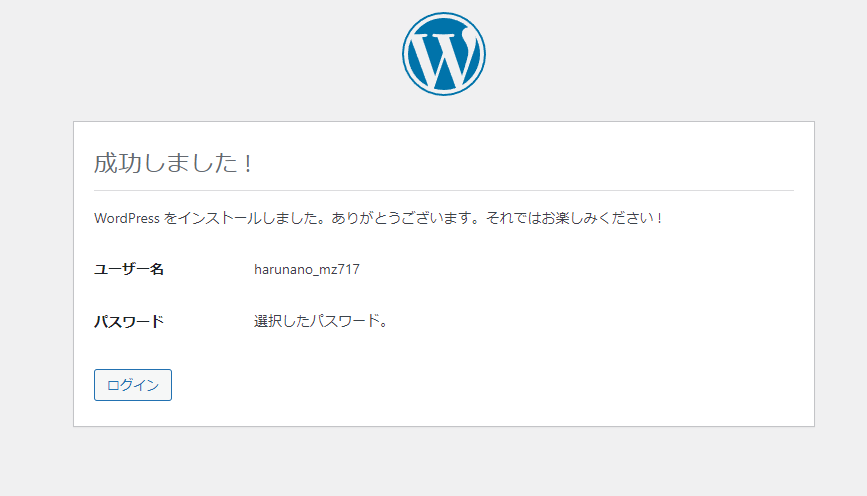Click the ユーザー名 label
Screen dimensions: 867x496
129,269
